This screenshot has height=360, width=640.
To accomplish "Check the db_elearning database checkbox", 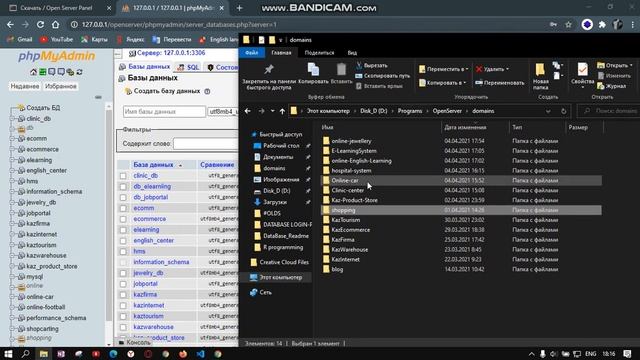I will (x=123, y=187).
